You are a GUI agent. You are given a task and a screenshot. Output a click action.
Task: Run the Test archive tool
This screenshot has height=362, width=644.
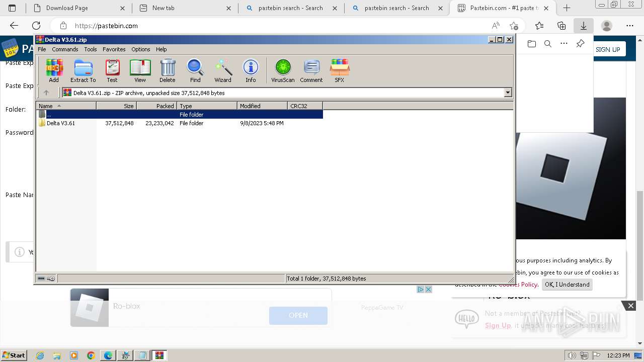(x=112, y=70)
